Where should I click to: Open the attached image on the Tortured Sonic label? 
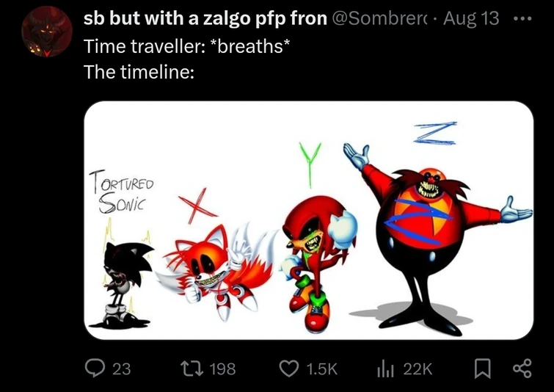(121, 191)
